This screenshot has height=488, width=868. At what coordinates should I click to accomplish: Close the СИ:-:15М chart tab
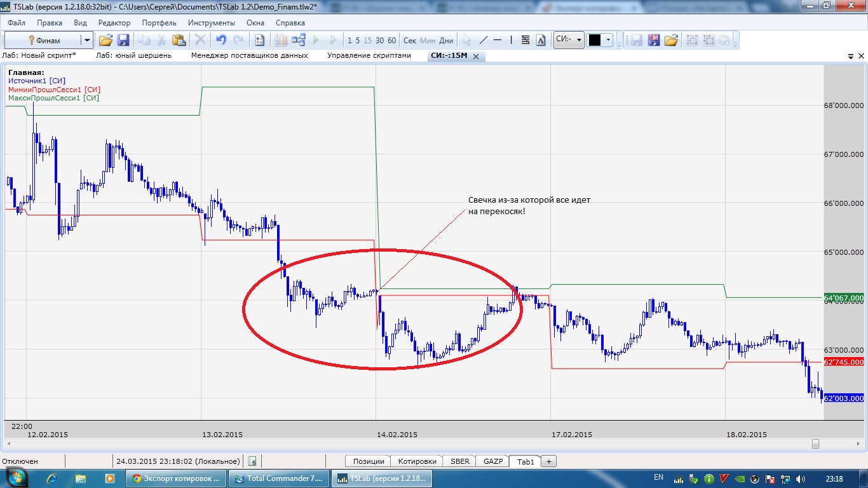click(475, 56)
